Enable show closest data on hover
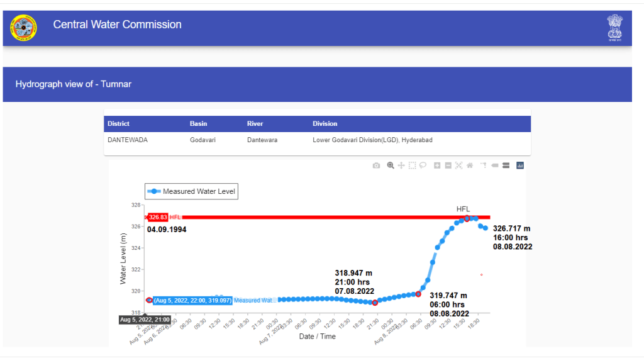Screen dimensions: 644x358 click(495, 165)
